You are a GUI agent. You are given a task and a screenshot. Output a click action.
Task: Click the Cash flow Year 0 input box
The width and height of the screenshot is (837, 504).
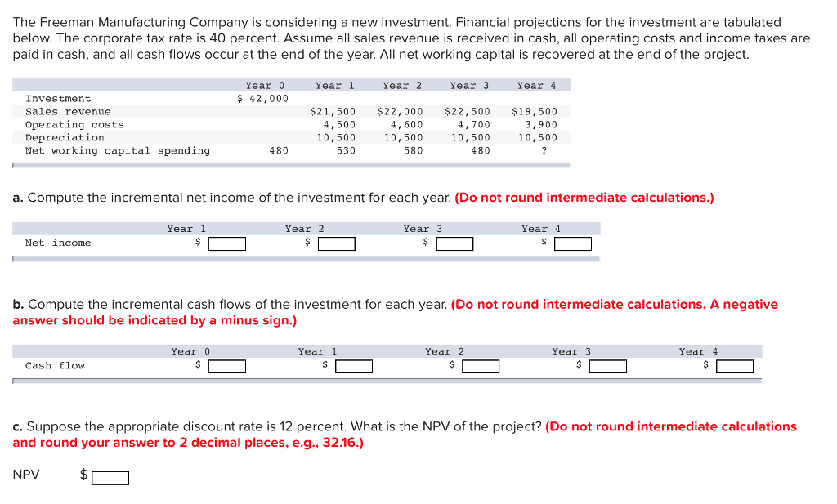226,365
